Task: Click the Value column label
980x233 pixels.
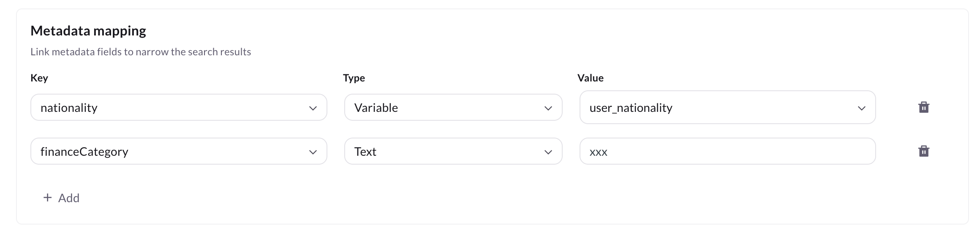Action: click(x=590, y=78)
